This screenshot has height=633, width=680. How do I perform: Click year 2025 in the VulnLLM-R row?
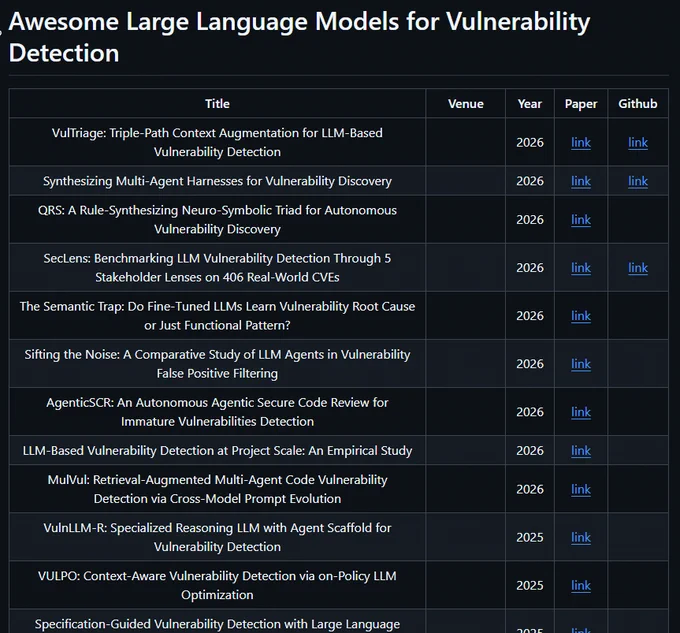pyautogui.click(x=530, y=538)
